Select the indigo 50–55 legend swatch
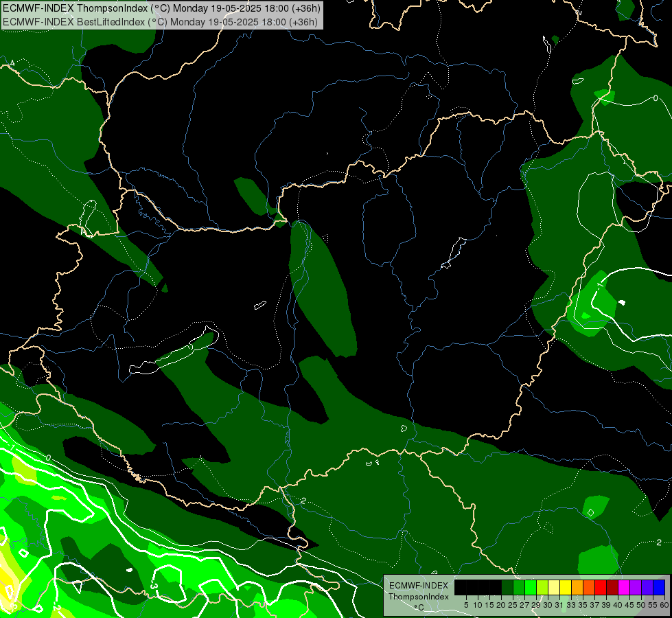This screenshot has width=672, height=618. [647, 587]
